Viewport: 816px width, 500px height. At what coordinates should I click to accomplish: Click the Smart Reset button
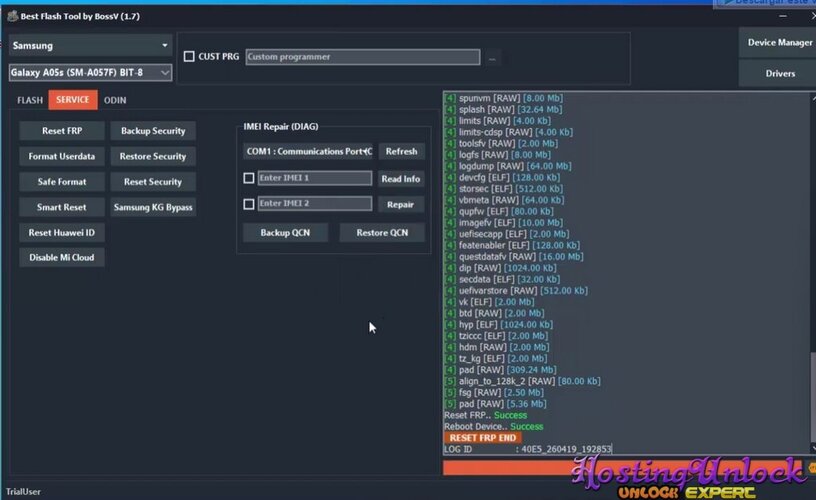coord(62,207)
